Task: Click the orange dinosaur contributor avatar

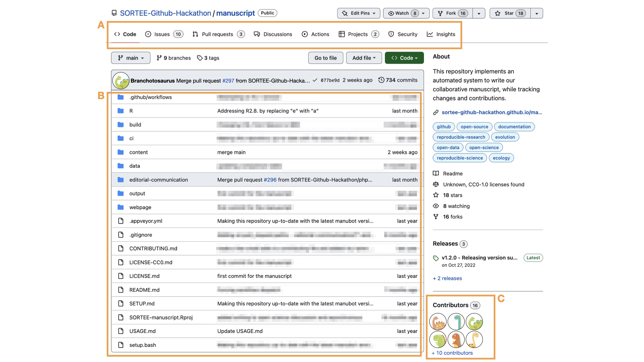Action: point(456,340)
